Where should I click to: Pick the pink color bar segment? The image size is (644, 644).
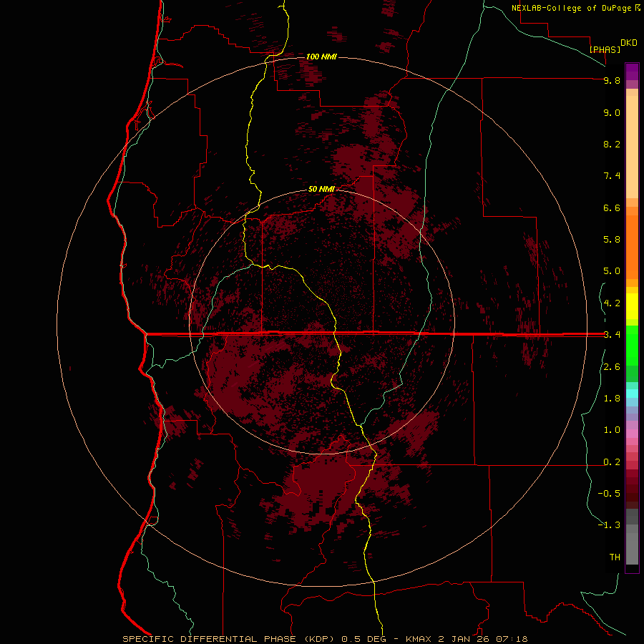(632, 434)
